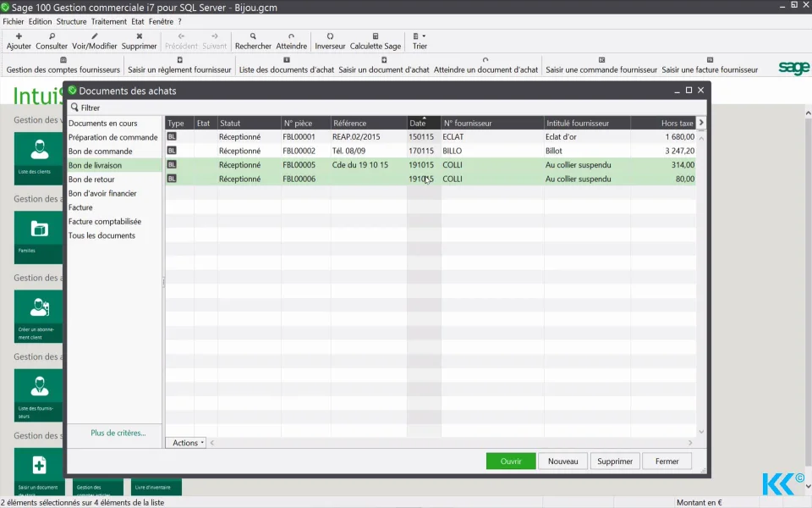The image size is (812, 508).
Task: Open the Structure menu
Action: pos(71,22)
